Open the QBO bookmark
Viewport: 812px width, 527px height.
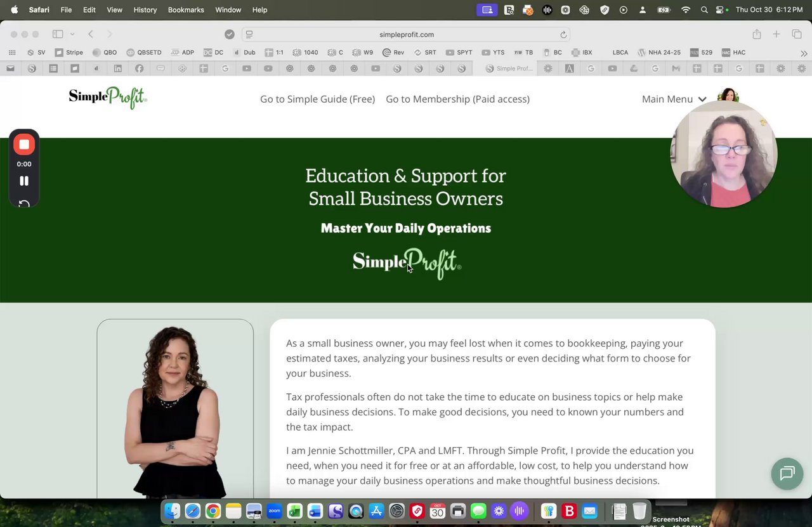(x=105, y=53)
